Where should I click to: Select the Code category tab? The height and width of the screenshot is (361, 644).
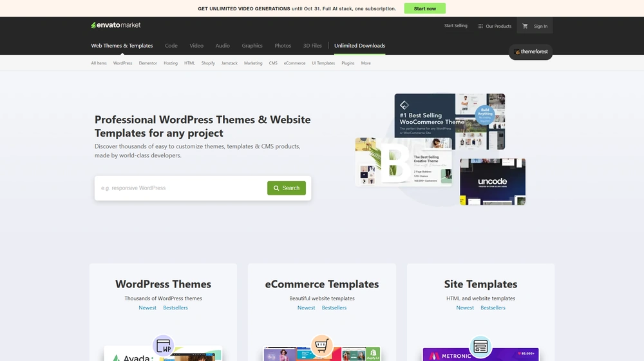(171, 46)
